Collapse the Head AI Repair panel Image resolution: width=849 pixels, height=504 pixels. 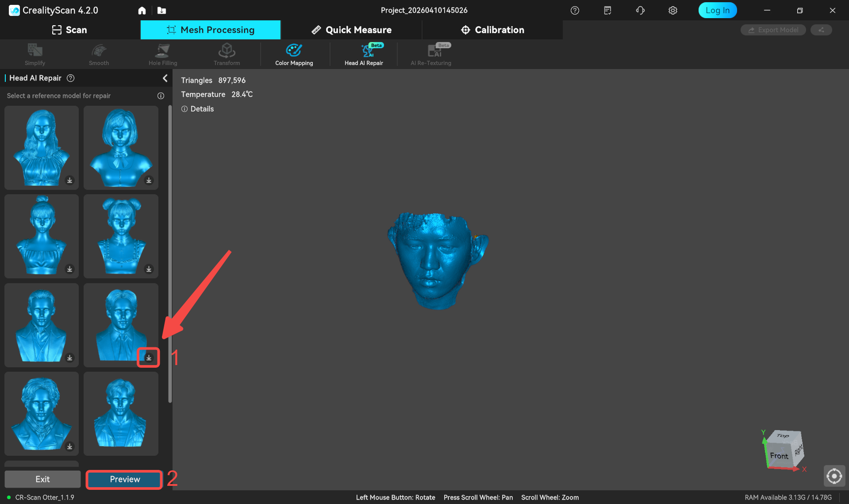165,78
